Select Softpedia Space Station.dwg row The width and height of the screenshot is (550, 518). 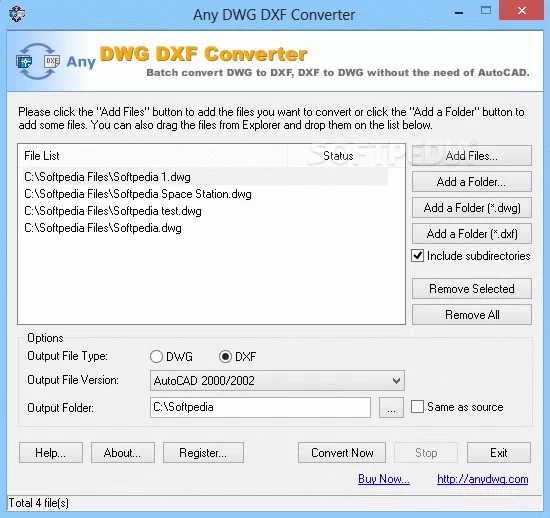coord(205,194)
